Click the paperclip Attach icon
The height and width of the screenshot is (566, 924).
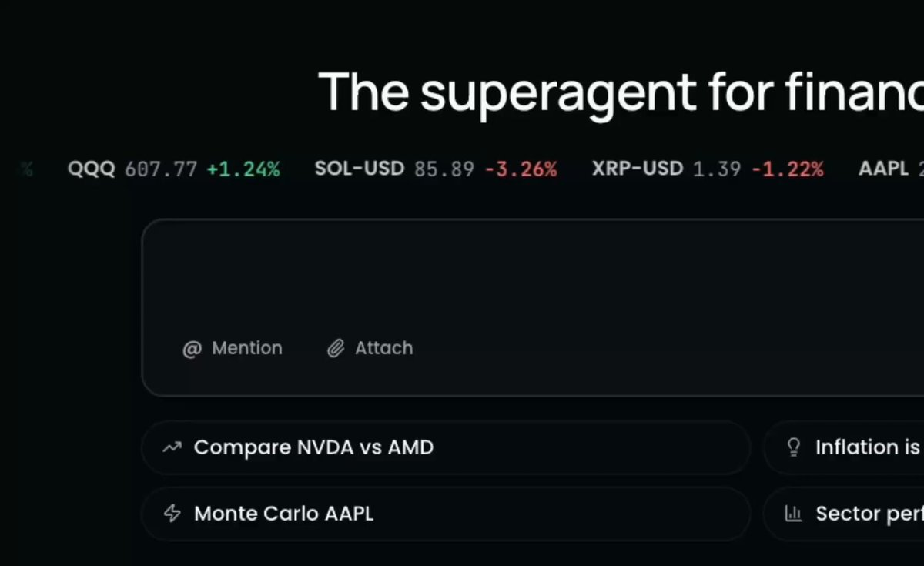335,349
